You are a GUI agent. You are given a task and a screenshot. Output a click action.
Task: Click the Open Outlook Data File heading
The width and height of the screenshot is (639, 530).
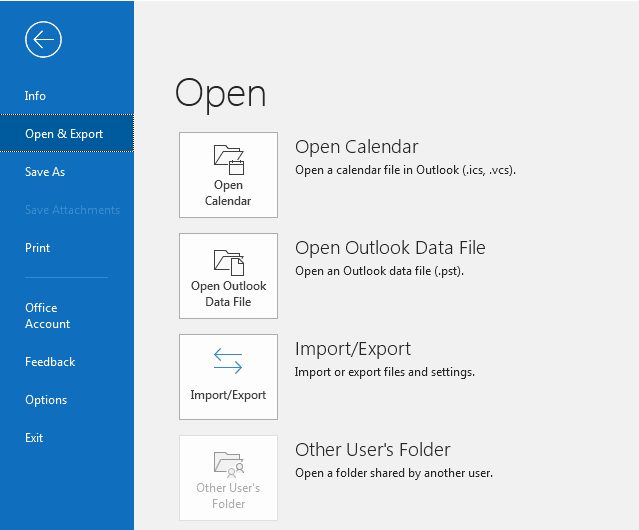tap(390, 248)
